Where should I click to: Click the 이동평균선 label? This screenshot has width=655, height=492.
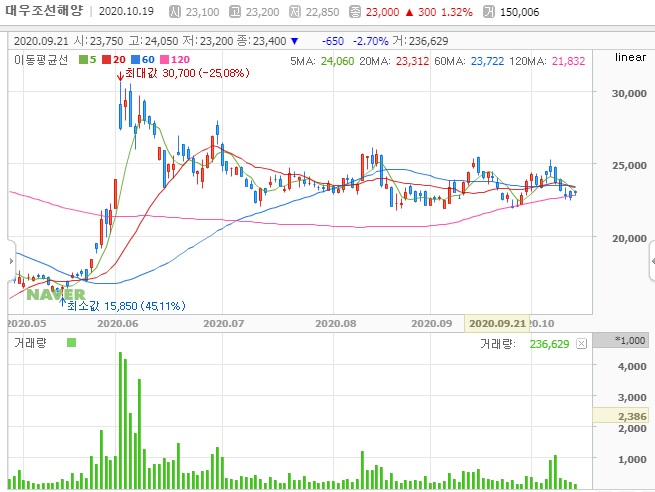[41, 60]
